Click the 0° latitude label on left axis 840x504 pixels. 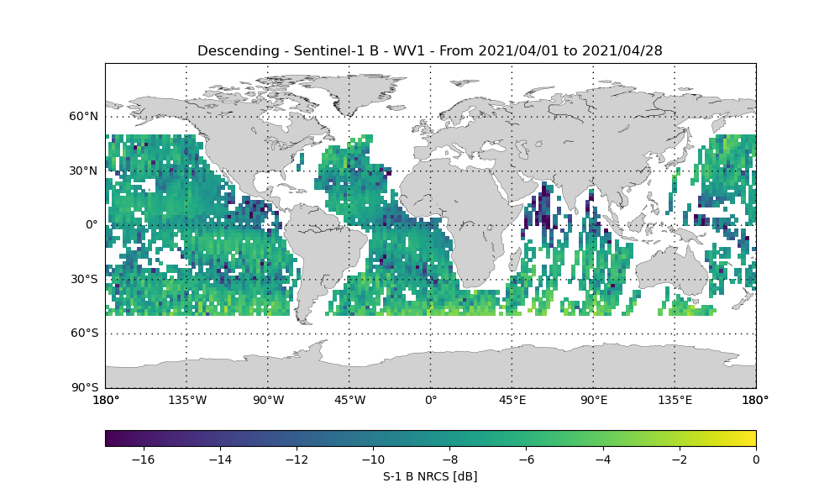pos(92,224)
